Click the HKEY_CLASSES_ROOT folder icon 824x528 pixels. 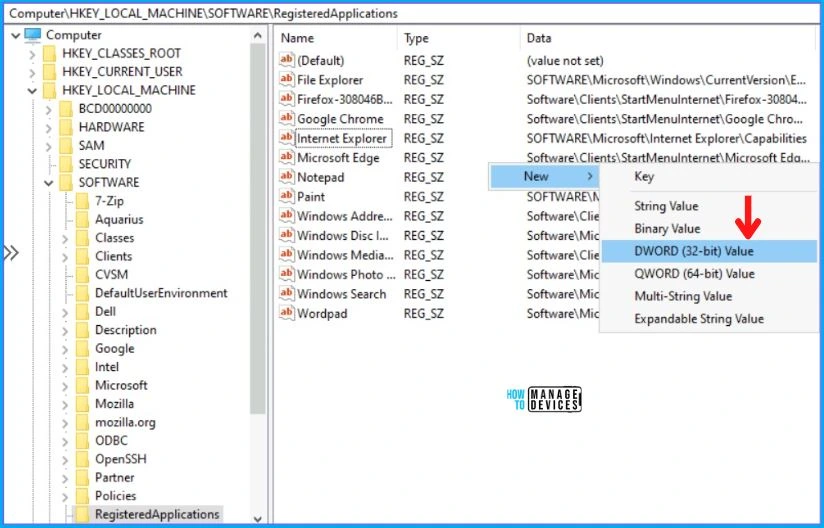point(49,54)
